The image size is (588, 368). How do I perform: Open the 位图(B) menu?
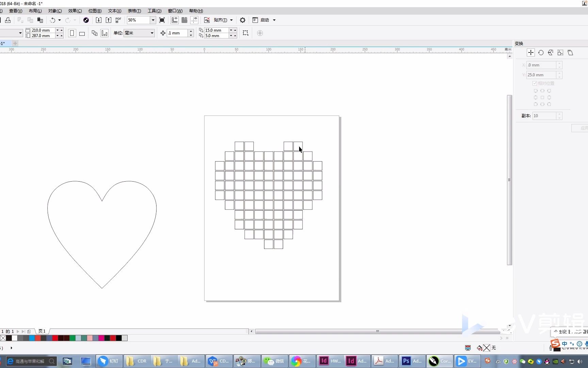pos(95,11)
